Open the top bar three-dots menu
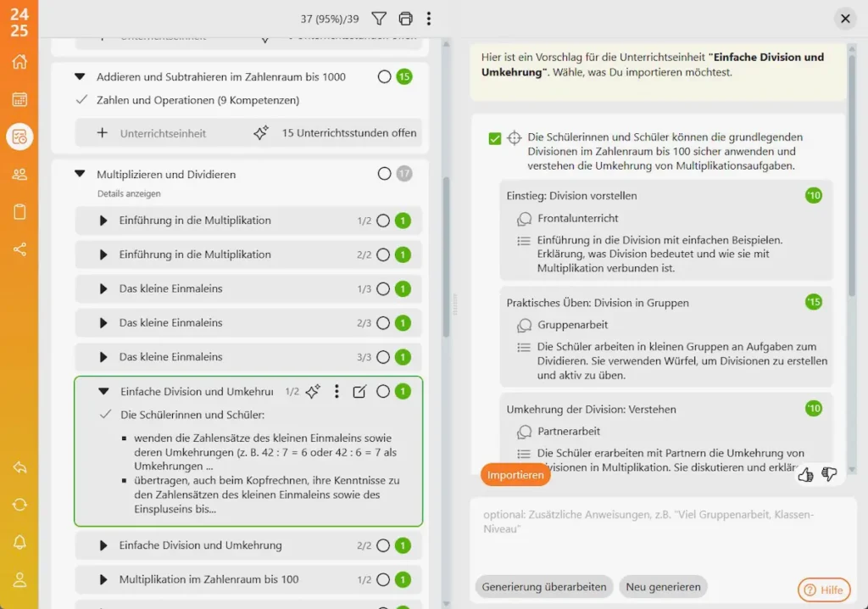The image size is (868, 609). 428,19
